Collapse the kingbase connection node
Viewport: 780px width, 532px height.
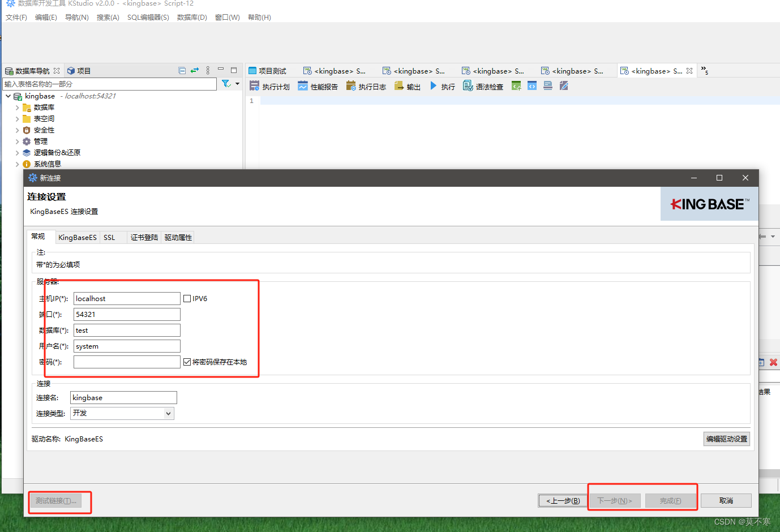8,96
